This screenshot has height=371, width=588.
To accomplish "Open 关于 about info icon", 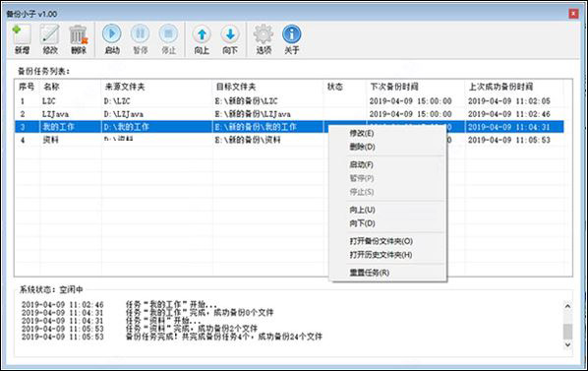I will click(x=291, y=39).
